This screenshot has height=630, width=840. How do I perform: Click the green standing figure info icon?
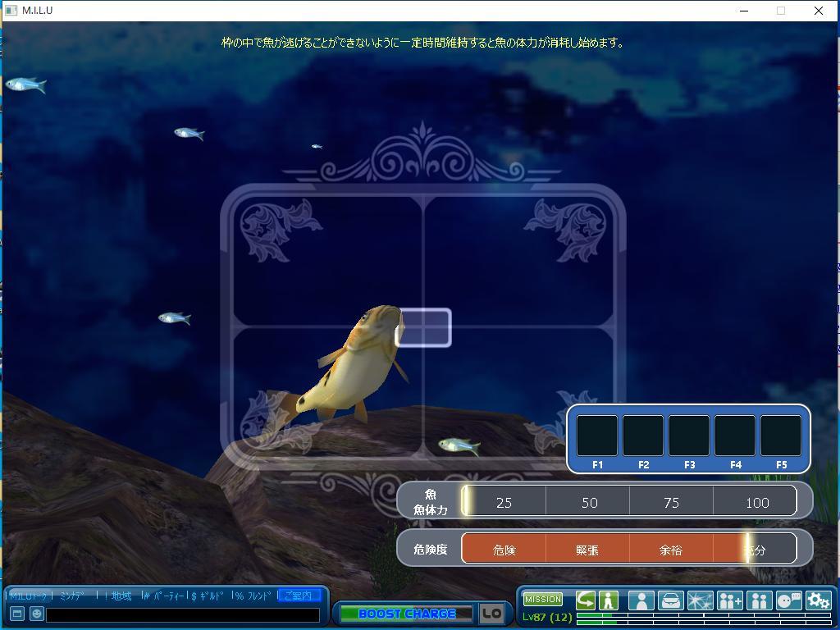[609, 600]
